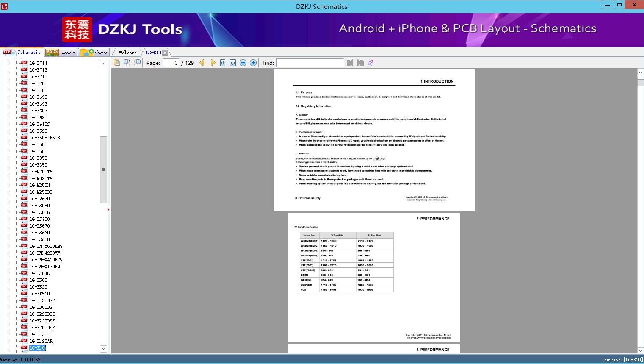The width and height of the screenshot is (644, 364).
Task: Open LG-P698 from the list
Action: point(38,97)
